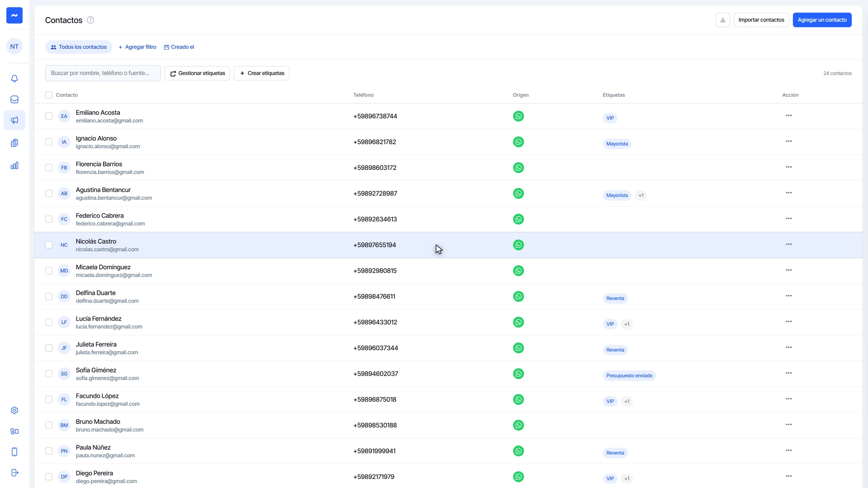
Task: Open the notifications bell in sidebar
Action: point(14,79)
